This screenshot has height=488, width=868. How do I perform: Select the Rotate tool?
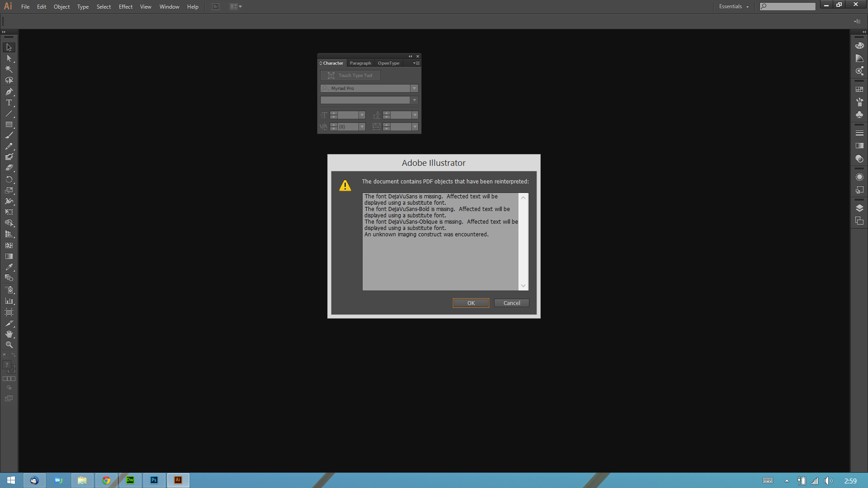click(x=9, y=179)
